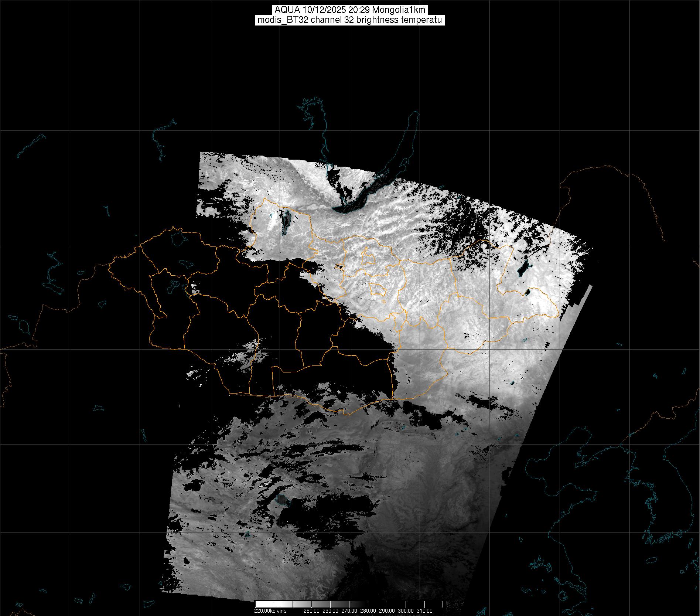Screen dimensions: 700x616
Task: Click the title "AQUA 10/12/2025 20:29 Mongolia1km"
Action: pyautogui.click(x=350, y=10)
